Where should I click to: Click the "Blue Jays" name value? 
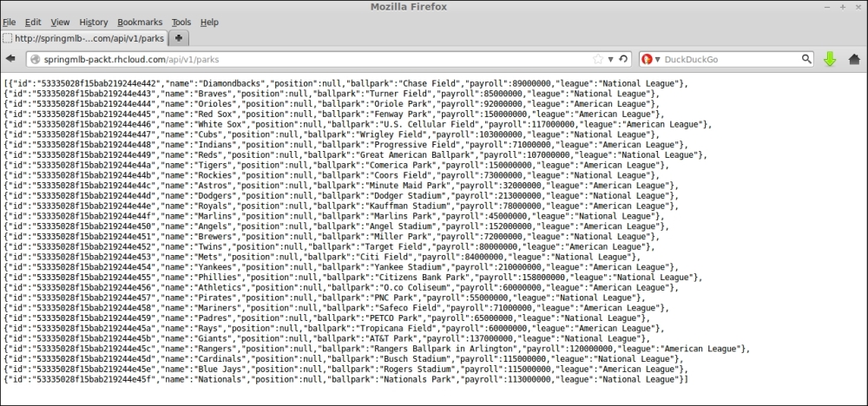point(220,369)
